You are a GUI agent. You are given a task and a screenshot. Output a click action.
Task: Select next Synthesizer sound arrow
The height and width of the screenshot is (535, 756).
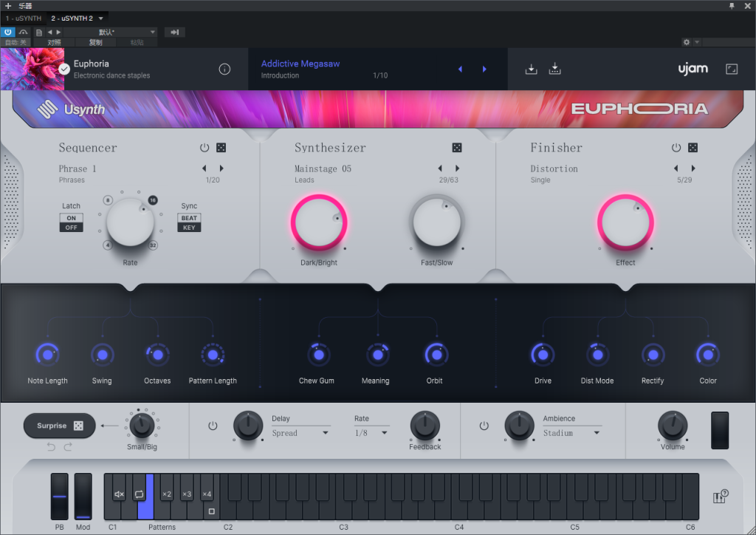coord(457,168)
